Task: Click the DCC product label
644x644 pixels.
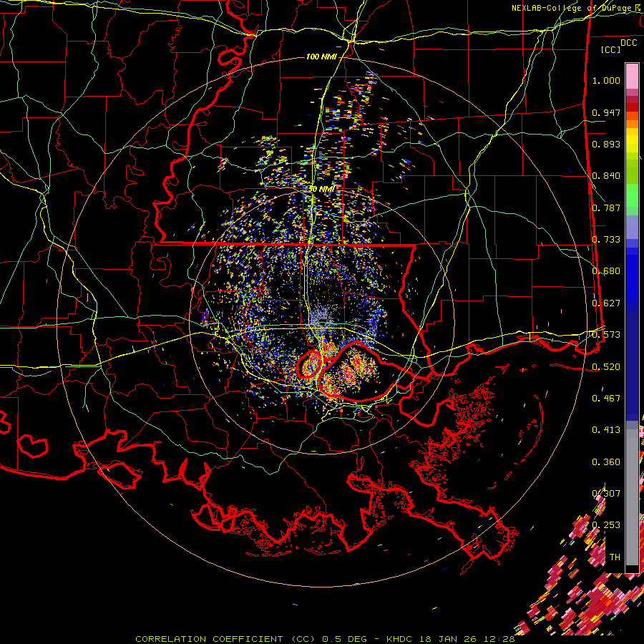Action: tap(628, 43)
